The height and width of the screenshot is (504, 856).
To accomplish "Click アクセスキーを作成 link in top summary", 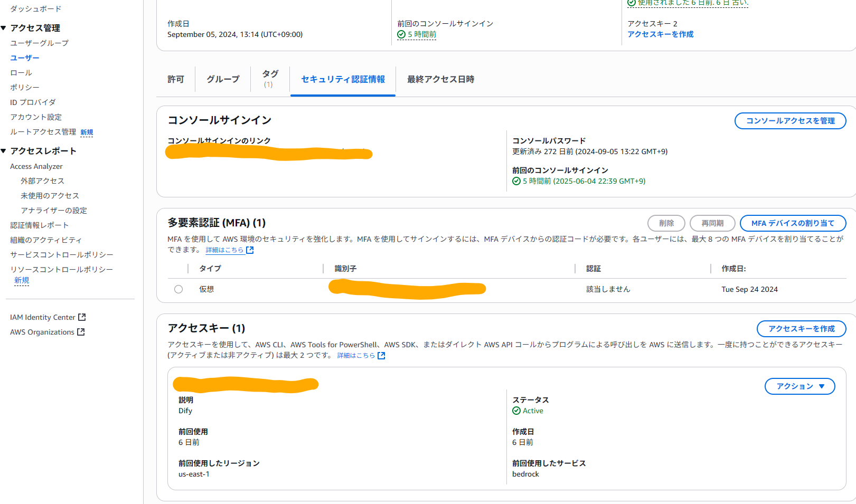I will [660, 34].
